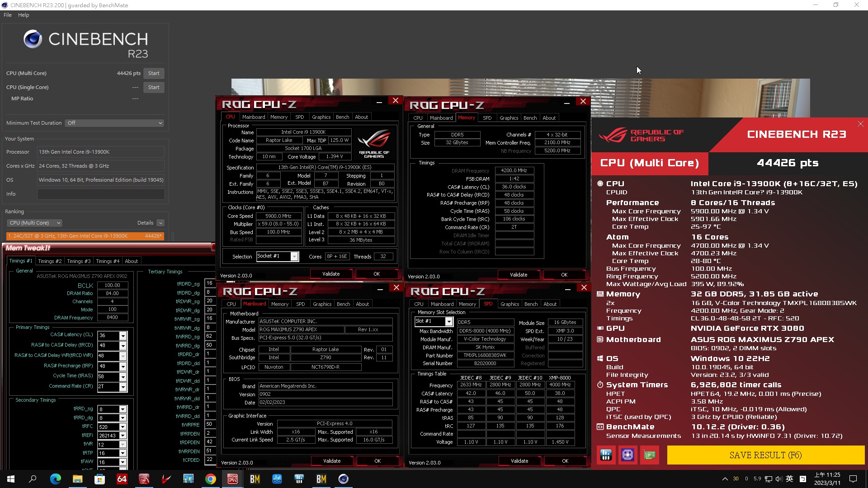Open Mainboard tab in top-left CPU-Z window
This screenshot has height=488, width=868.
coord(254,117)
